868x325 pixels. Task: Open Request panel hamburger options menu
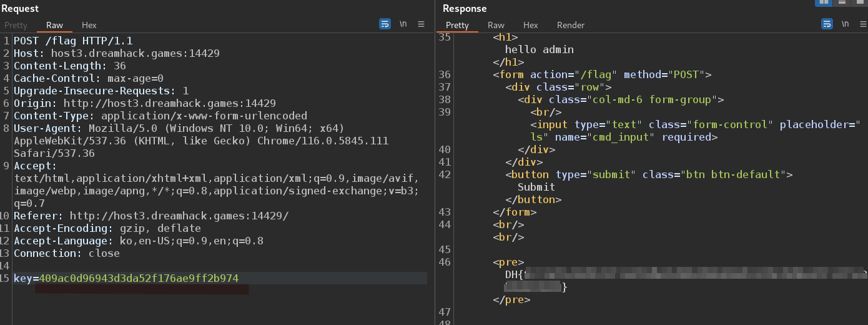click(x=421, y=24)
